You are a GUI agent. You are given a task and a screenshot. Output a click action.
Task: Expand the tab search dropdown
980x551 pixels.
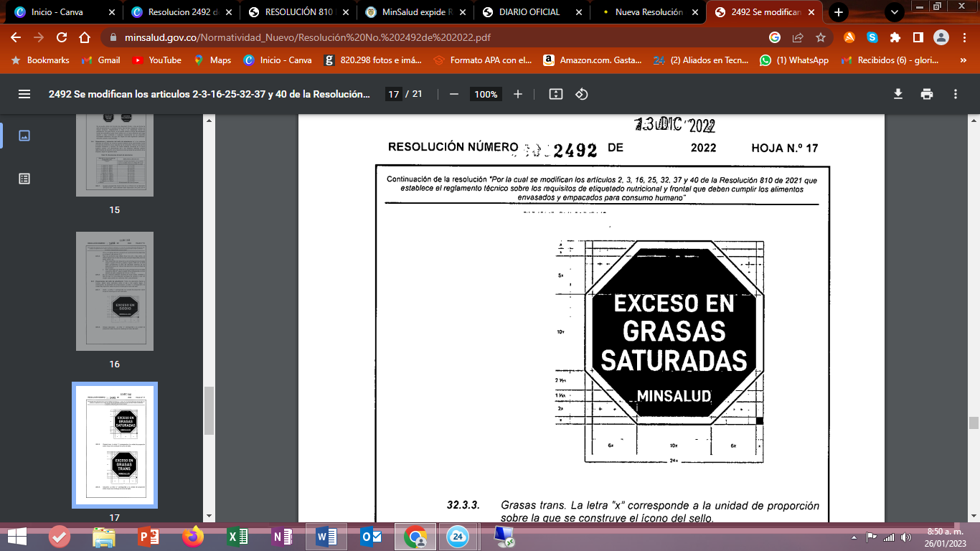(894, 12)
